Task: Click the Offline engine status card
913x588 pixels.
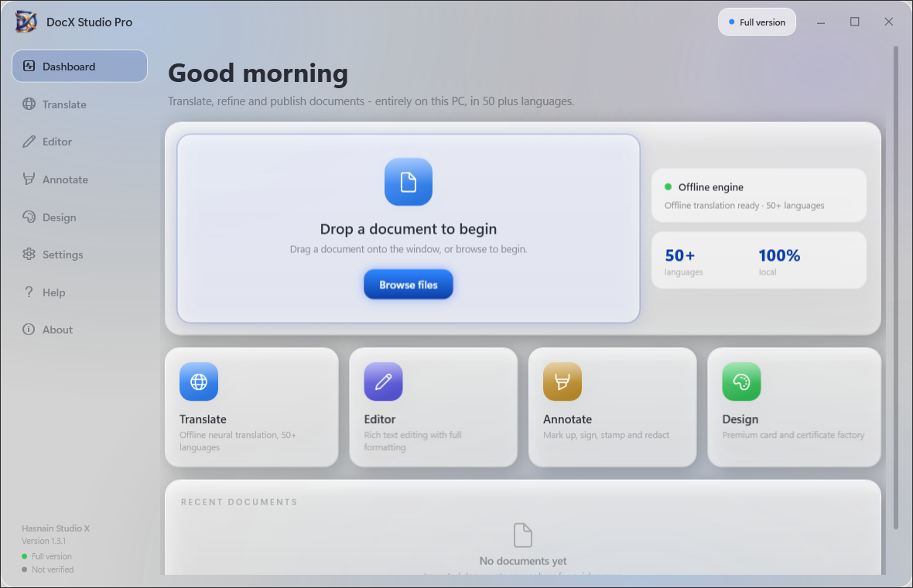Action: (x=759, y=196)
